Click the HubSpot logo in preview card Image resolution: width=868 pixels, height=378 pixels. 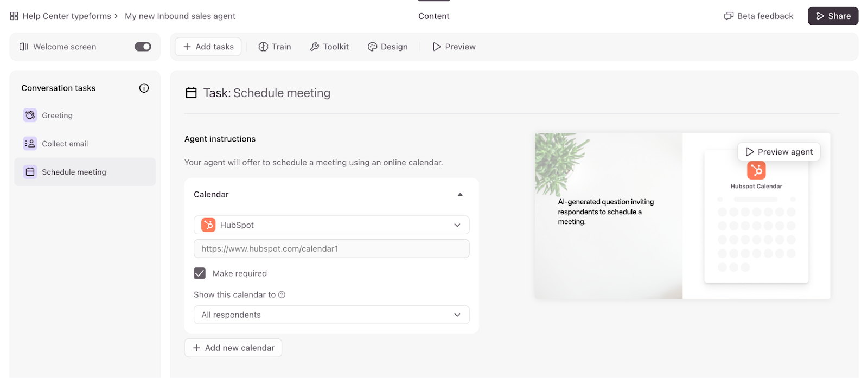[756, 170]
